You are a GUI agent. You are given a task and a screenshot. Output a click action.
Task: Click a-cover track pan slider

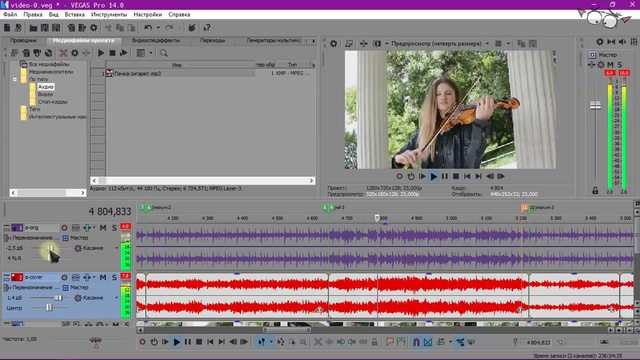pyautogui.click(x=49, y=307)
